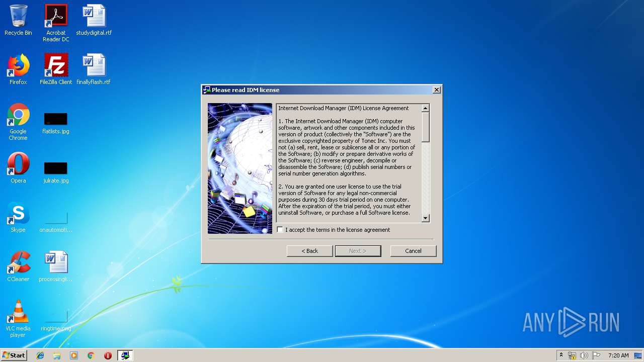Open Windows Explorer folder in taskbar

[57, 355]
